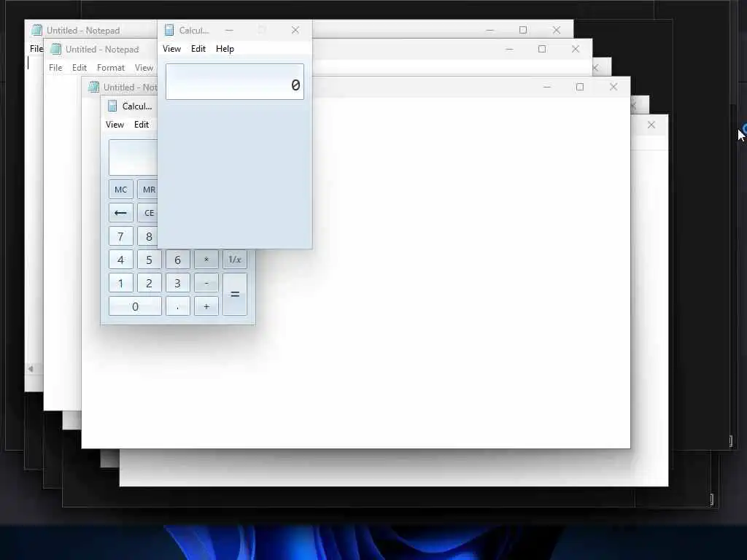Click the Notepad icon of the 'Untitled - Not' window
This screenshot has width=747, height=560.
click(x=94, y=87)
